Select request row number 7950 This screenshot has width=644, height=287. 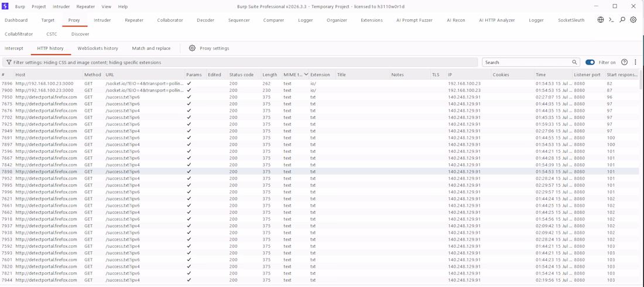click(320, 97)
